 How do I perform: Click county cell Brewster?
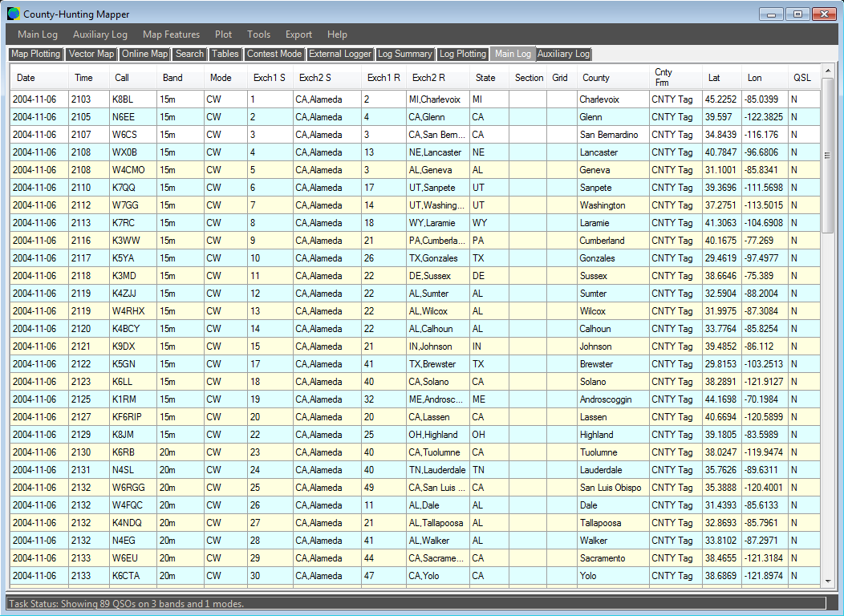point(613,364)
